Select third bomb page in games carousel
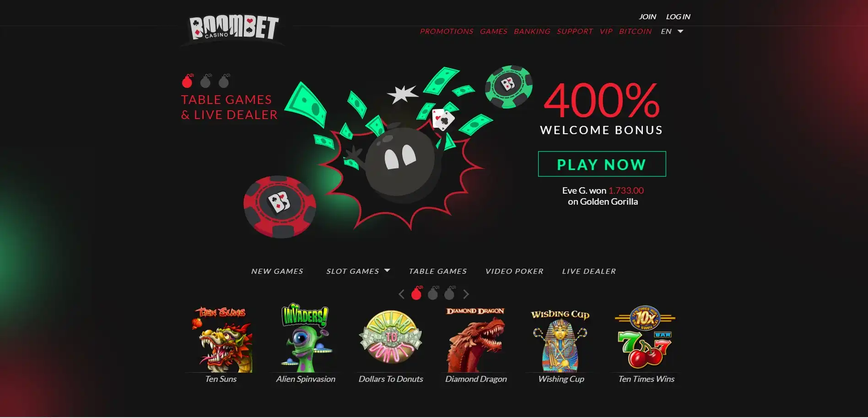Viewport: 868px width, 418px height. [x=450, y=293]
